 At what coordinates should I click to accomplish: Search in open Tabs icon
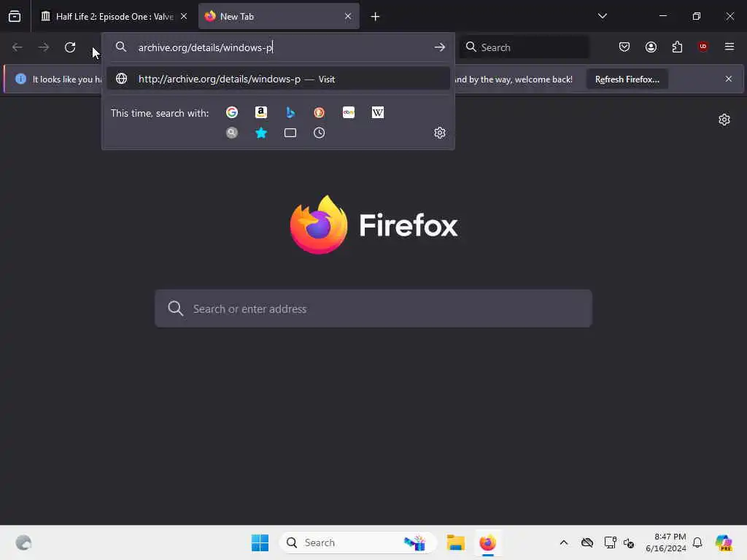coord(290,133)
